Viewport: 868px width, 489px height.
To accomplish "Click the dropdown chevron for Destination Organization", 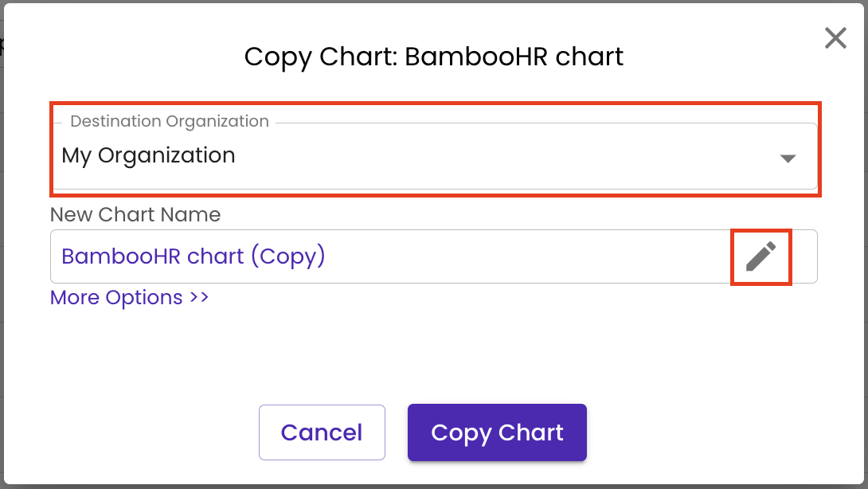I will pyautogui.click(x=788, y=157).
